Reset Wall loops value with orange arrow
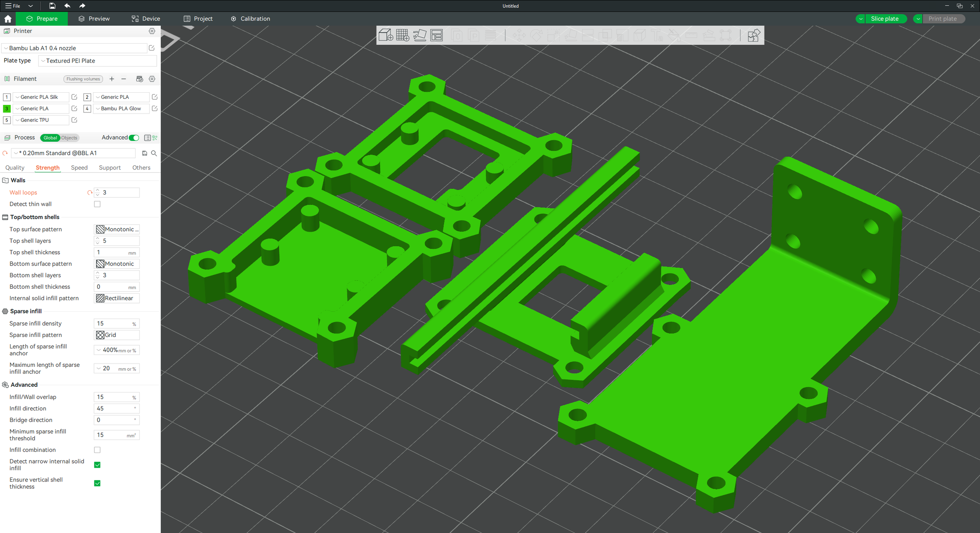This screenshot has width=980, height=533. 90,192
